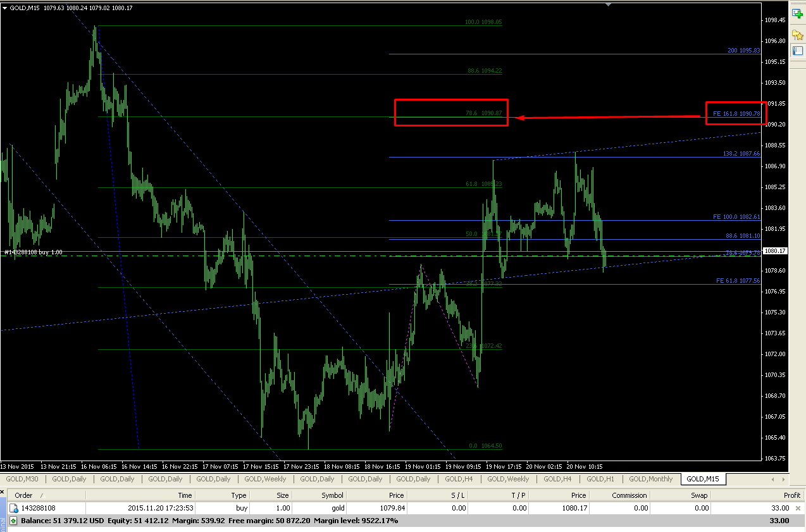The height and width of the screenshot is (532, 806).
Task: Click the chart shift triangle marker on top edge
Action: click(608, 4)
